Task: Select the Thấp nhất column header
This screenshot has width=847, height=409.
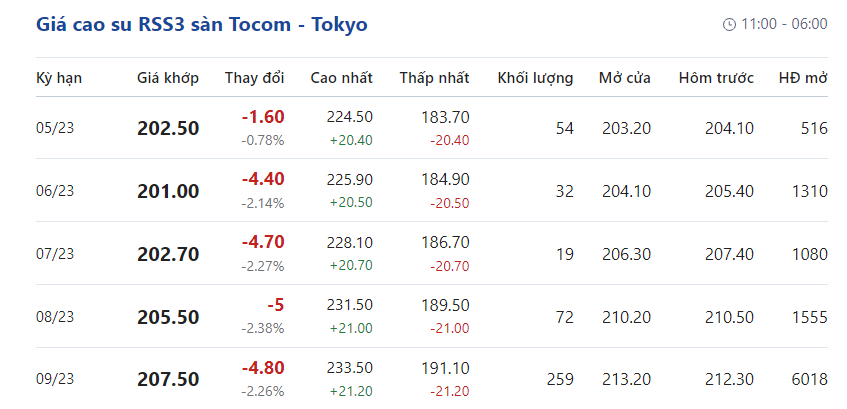Action: [434, 78]
